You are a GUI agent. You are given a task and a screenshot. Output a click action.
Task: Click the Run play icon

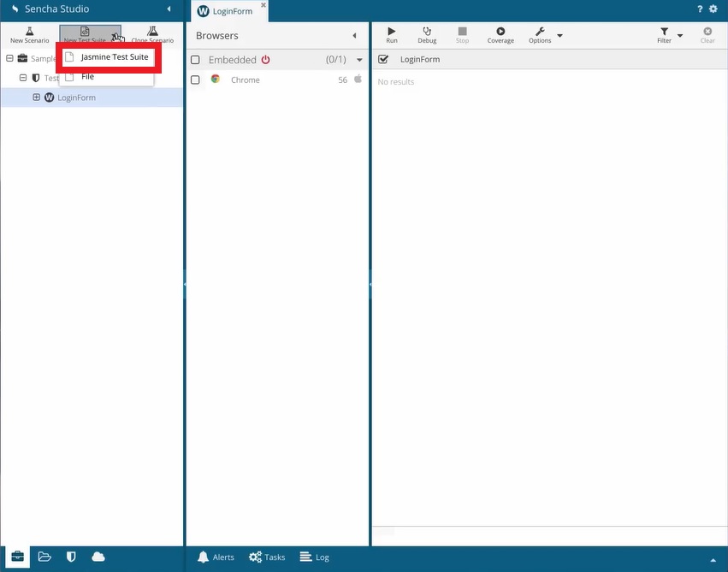392,32
